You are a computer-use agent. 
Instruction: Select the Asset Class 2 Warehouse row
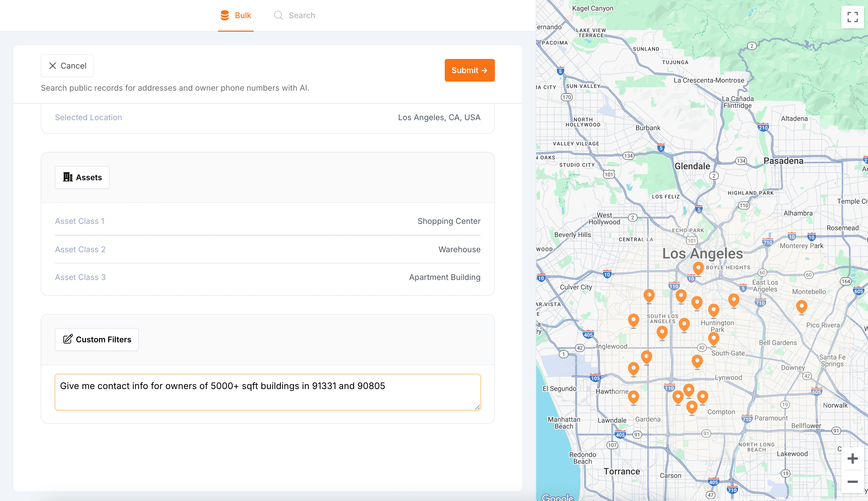(268, 249)
